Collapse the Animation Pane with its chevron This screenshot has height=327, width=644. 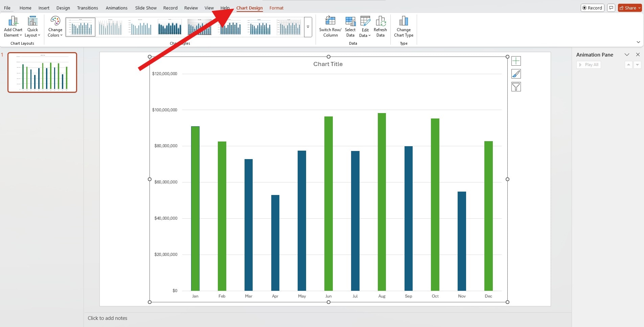626,54
